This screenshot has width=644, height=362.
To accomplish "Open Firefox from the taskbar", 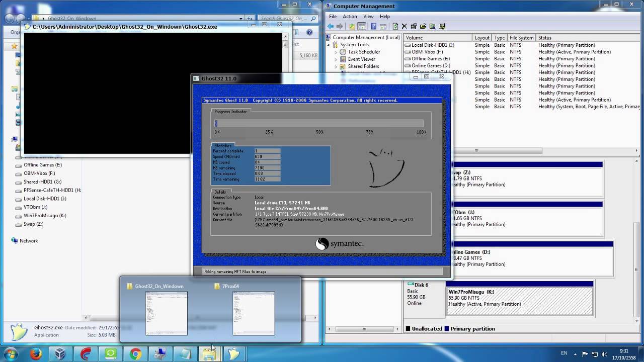I will pos(36,354).
